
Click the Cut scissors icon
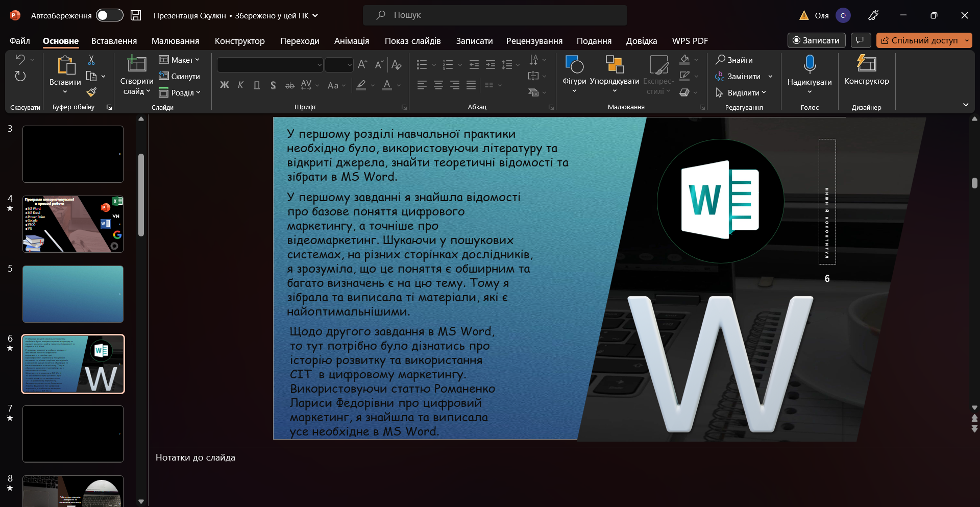[x=91, y=60]
